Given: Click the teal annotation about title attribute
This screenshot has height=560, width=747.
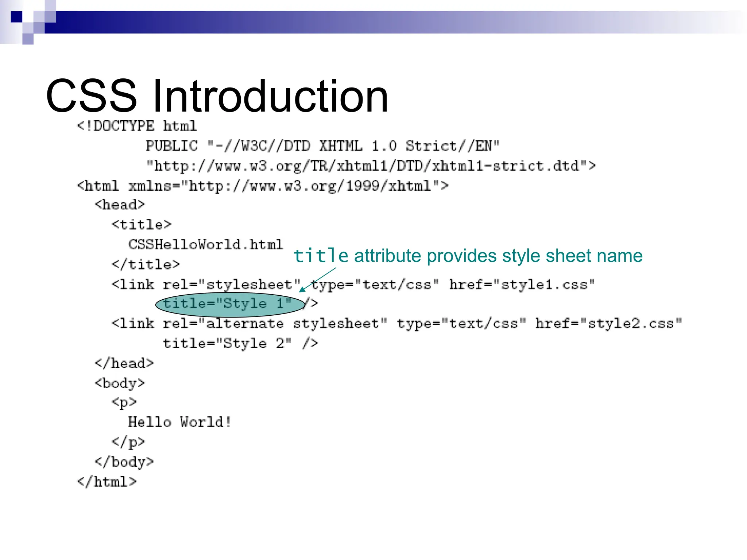Looking at the screenshot, I should click(x=468, y=256).
